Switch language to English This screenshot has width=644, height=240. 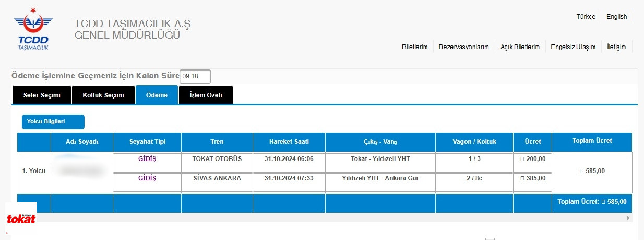click(x=617, y=17)
